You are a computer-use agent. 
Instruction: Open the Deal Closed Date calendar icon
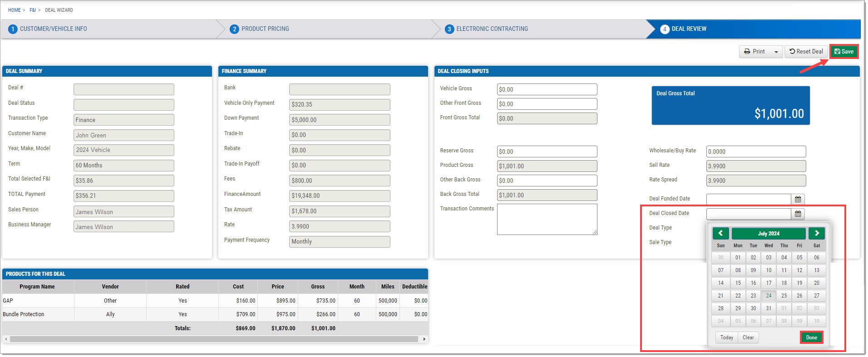coord(798,214)
